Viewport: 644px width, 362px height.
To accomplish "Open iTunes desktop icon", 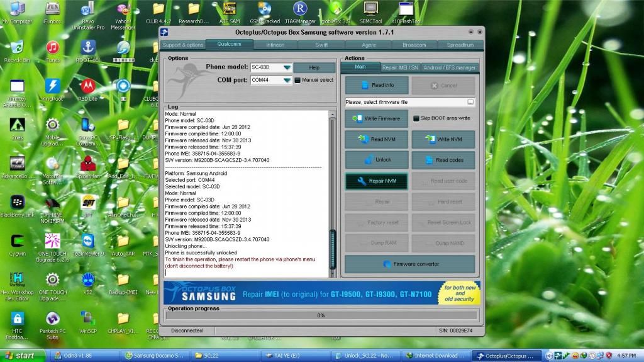I will click(x=53, y=52).
